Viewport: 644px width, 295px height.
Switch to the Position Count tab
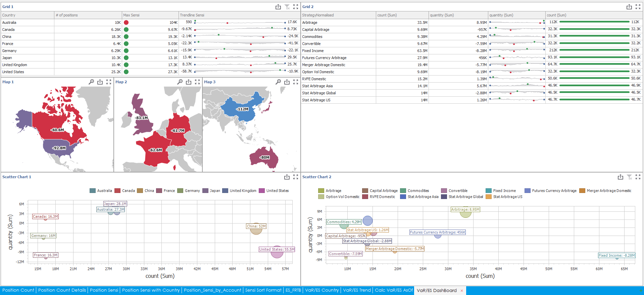click(18, 290)
